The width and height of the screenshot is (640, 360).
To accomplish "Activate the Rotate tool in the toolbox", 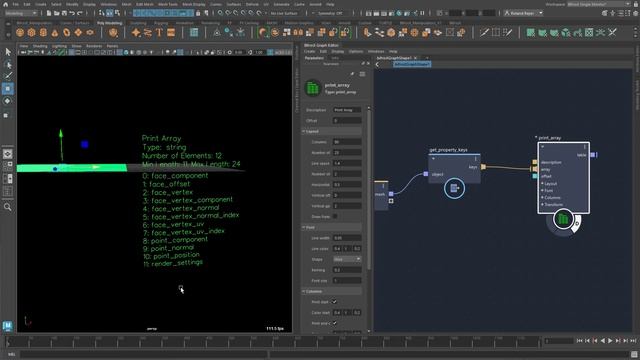I will (x=8, y=101).
